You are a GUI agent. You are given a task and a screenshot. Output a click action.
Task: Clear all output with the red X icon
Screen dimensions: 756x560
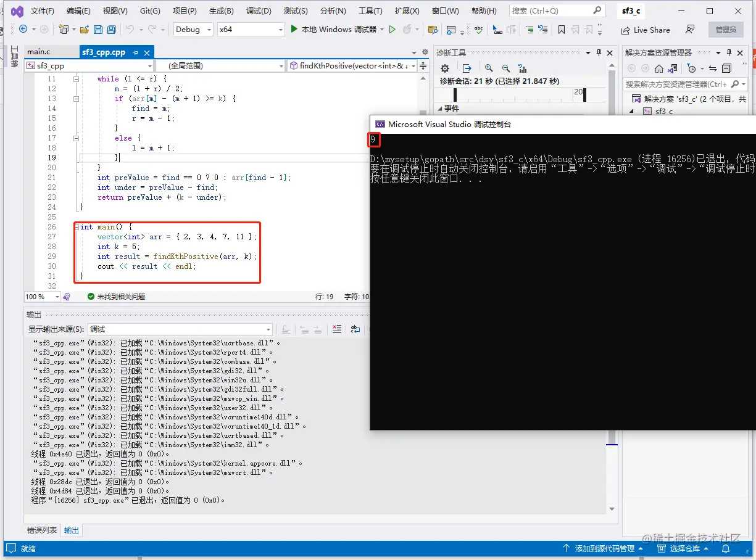336,329
